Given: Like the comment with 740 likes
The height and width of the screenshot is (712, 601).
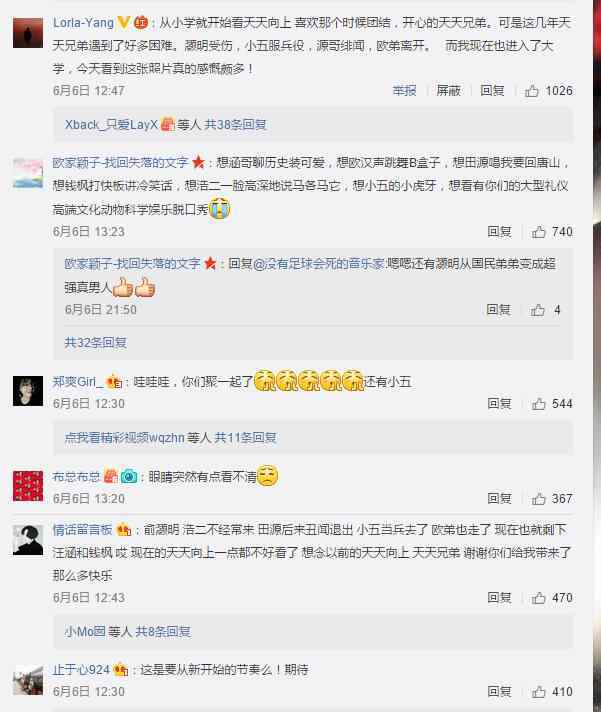Looking at the screenshot, I should click(552, 232).
